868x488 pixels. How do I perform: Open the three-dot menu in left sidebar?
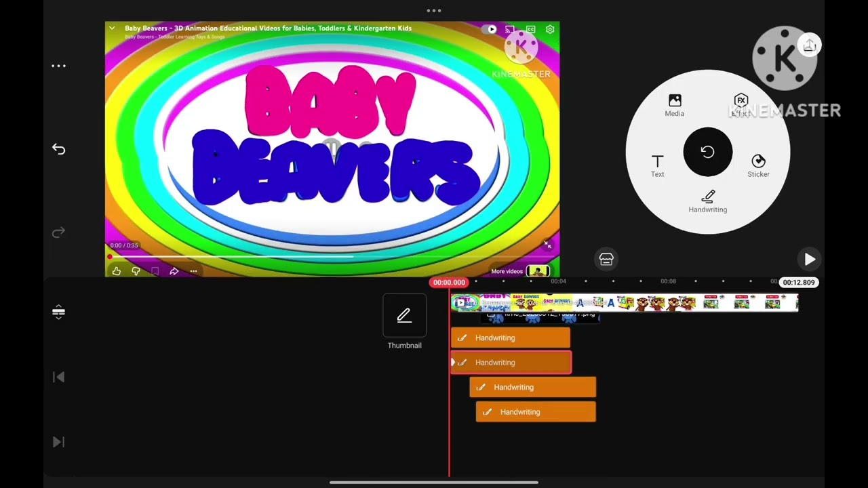pos(58,66)
